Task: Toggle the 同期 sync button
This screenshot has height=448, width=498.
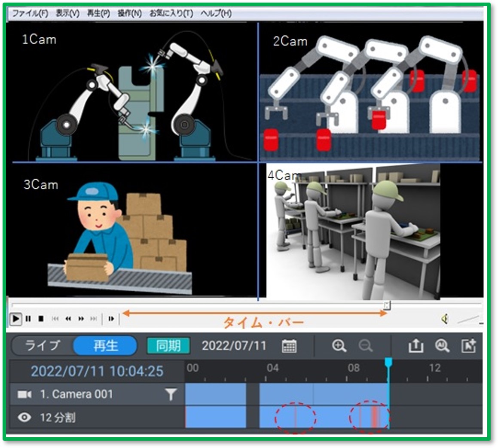Action: click(x=168, y=346)
